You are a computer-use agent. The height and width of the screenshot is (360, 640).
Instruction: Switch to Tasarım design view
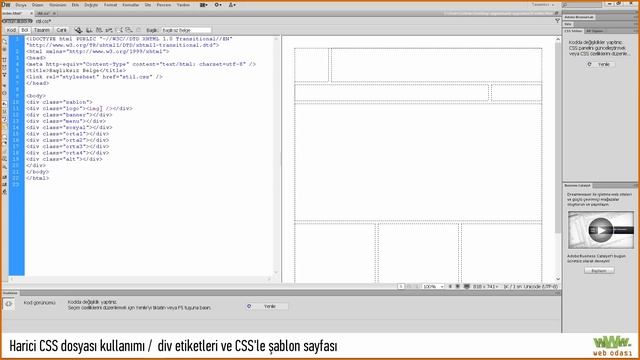42,30
